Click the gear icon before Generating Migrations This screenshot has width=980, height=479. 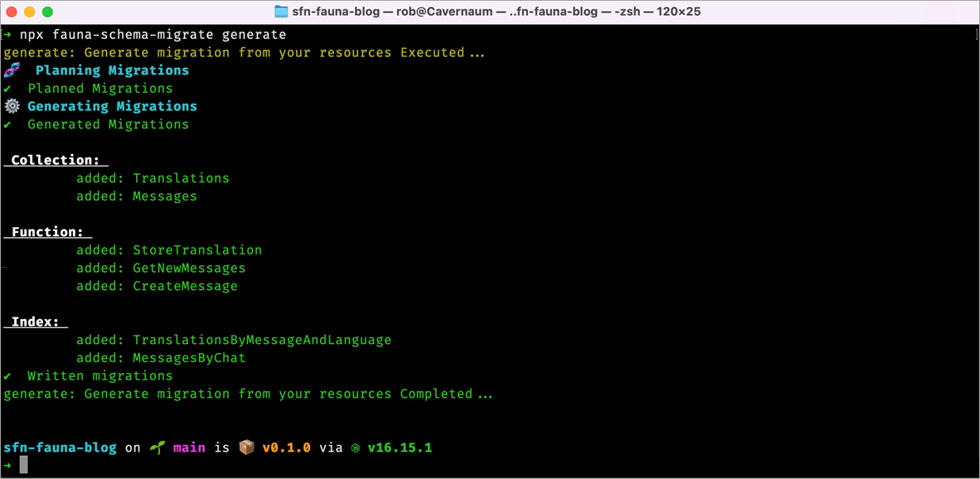pos(12,106)
